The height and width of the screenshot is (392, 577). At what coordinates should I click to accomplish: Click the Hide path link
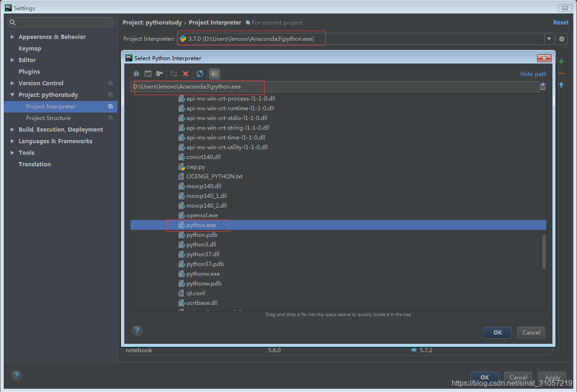pos(533,74)
